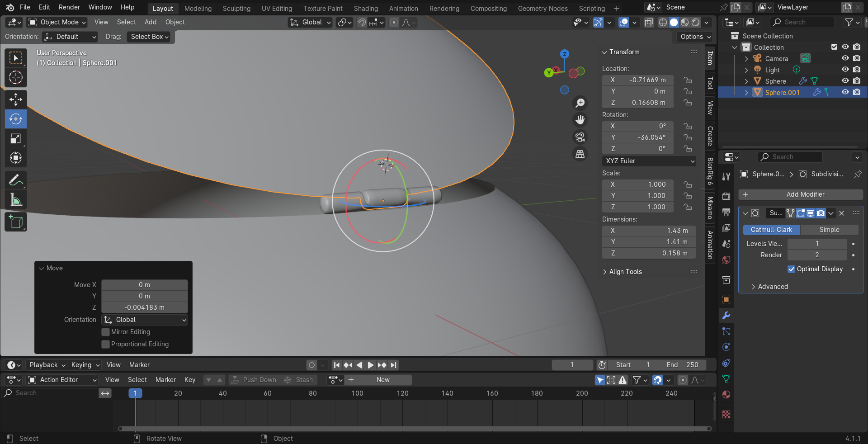Activate the Annotate tool
This screenshot has width=868, height=444.
click(16, 180)
